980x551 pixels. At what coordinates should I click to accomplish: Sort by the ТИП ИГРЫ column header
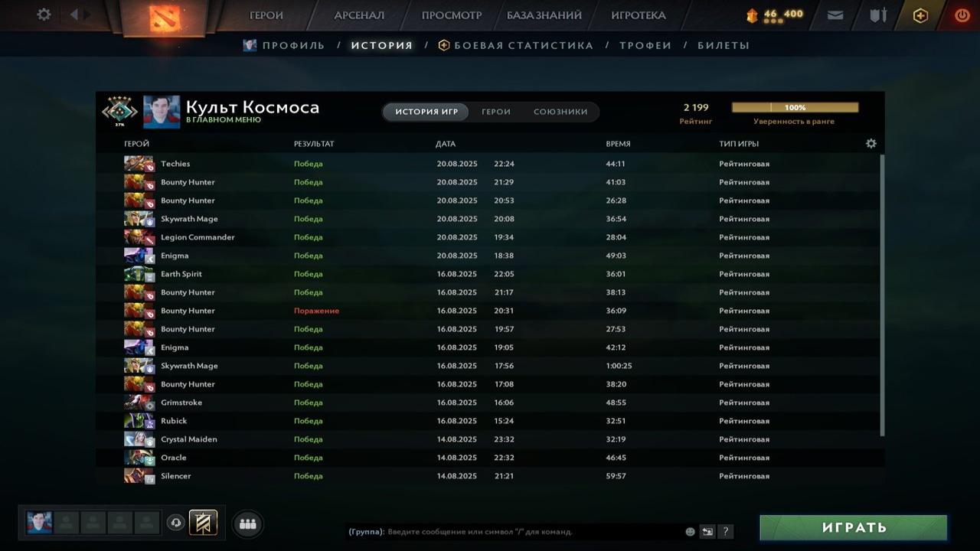(x=739, y=144)
